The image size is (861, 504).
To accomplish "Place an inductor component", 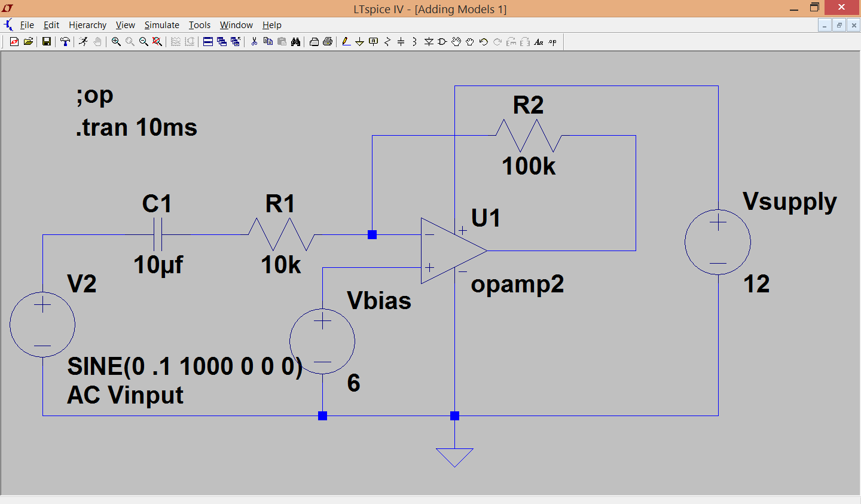I will (x=415, y=41).
